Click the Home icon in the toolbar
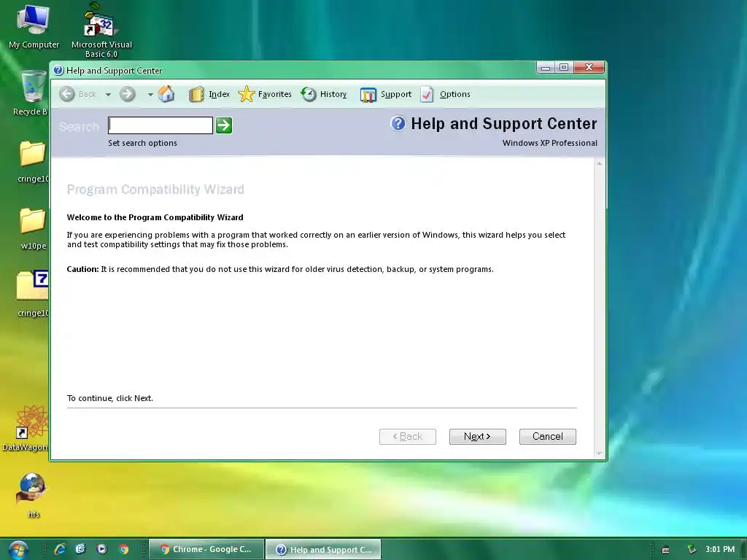The width and height of the screenshot is (747, 560). [x=166, y=94]
